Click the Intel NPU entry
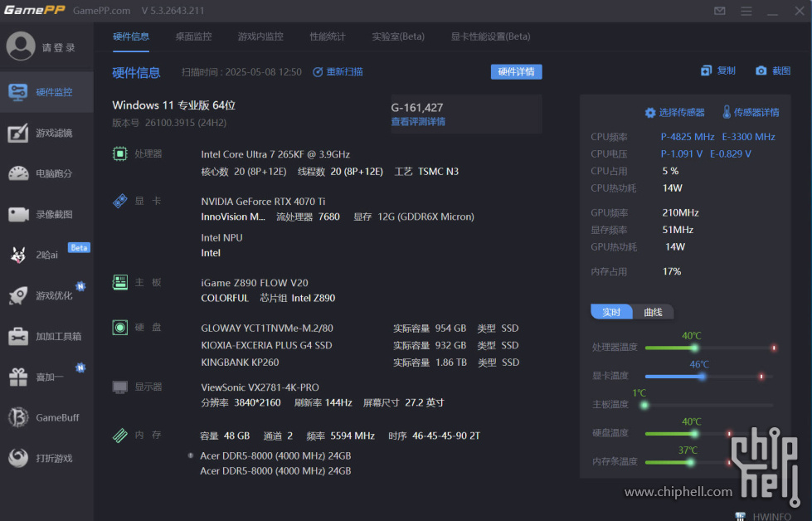812x521 pixels. click(221, 238)
